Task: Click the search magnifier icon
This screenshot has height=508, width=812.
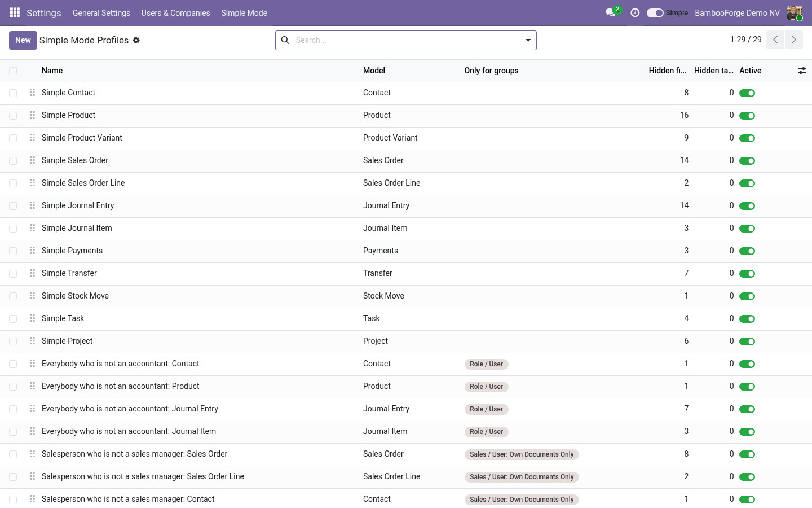Action: (285, 40)
